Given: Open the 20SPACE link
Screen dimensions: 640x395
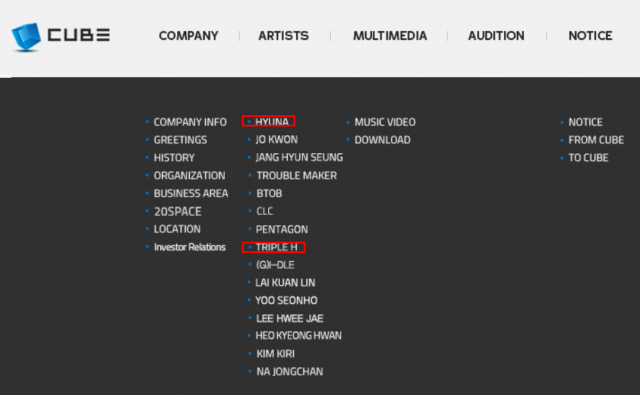Looking at the screenshot, I should pyautogui.click(x=178, y=211).
